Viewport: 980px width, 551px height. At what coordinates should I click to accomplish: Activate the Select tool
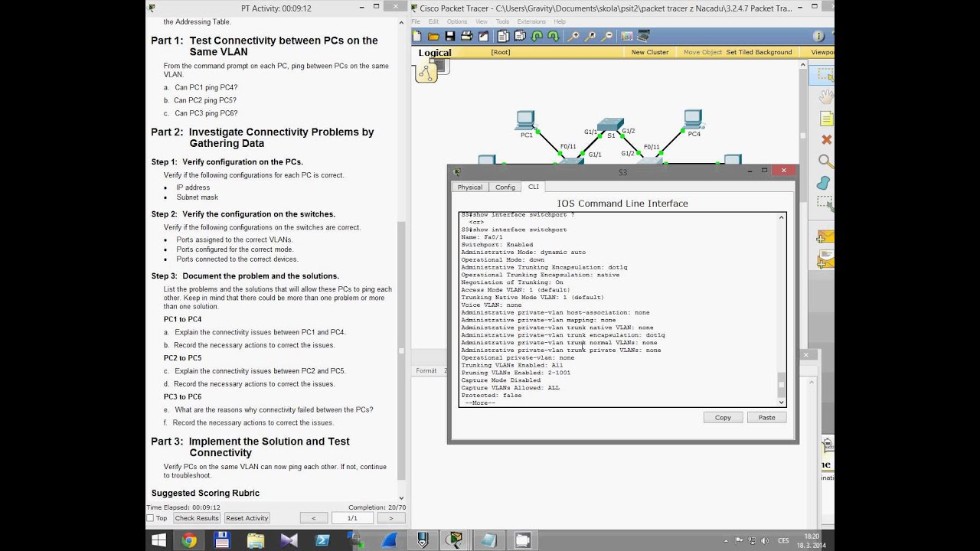825,74
